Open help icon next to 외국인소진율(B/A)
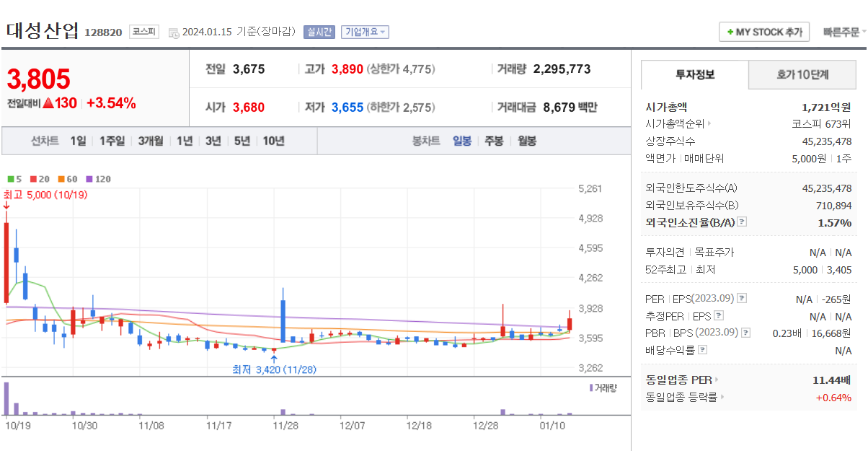Viewport: 868px width, 451px height. (742, 222)
